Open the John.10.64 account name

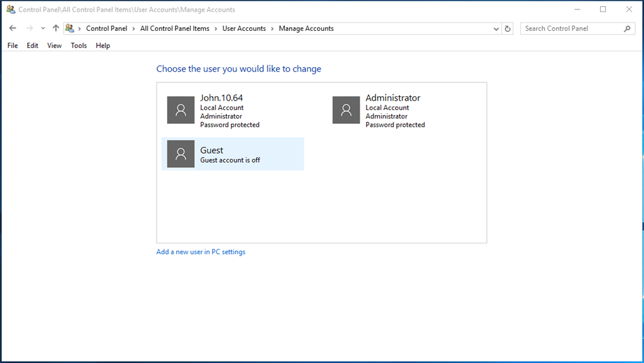click(x=221, y=98)
